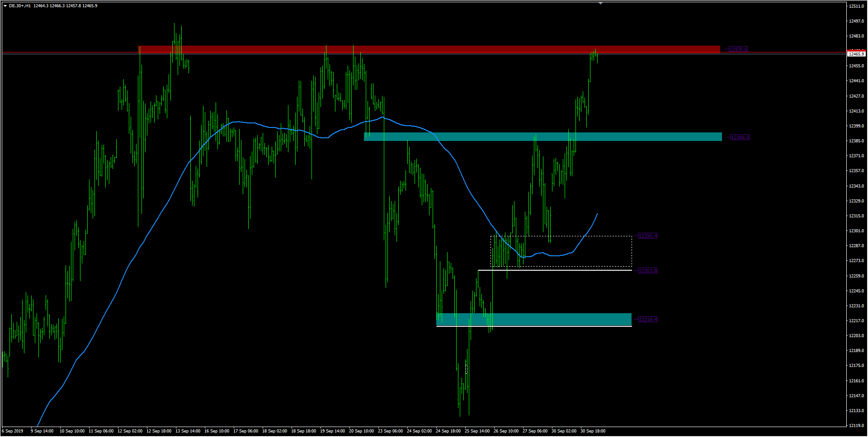Click the 20 Sep 10:00 time axis label
868x437 pixels.
361,431
